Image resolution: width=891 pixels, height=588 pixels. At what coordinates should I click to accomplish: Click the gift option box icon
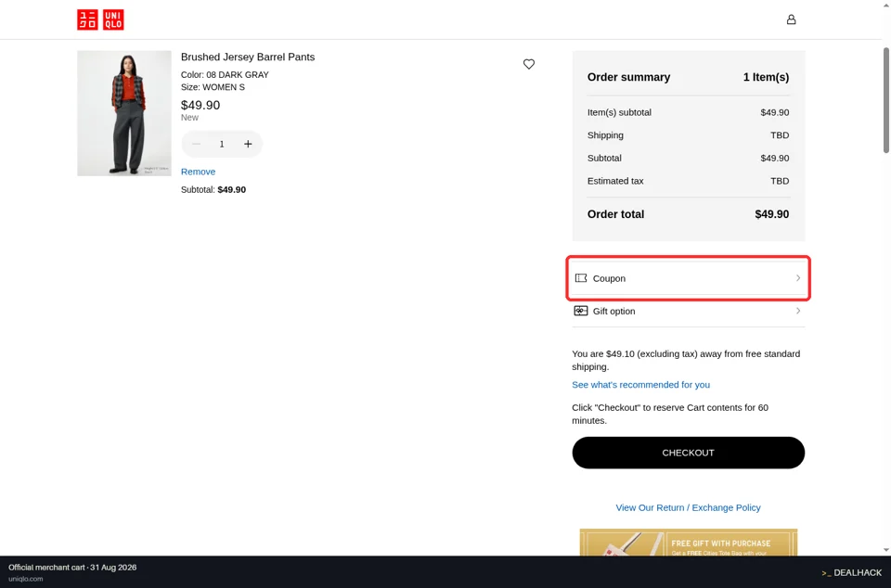pyautogui.click(x=581, y=311)
